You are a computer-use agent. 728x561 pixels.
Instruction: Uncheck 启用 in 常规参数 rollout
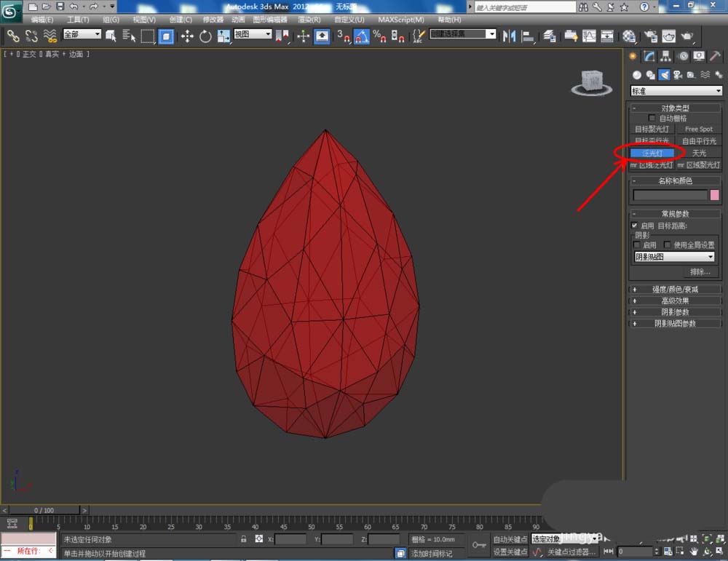(635, 226)
